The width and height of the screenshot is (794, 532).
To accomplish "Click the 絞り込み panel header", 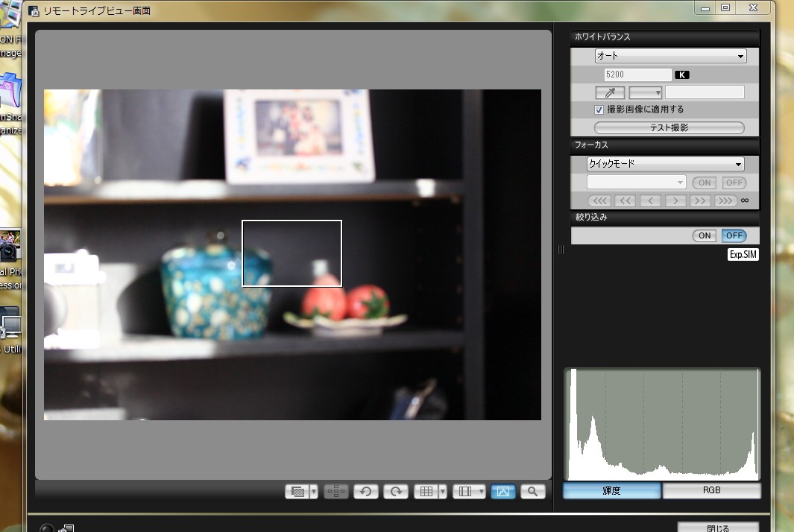I will pyautogui.click(x=665, y=218).
